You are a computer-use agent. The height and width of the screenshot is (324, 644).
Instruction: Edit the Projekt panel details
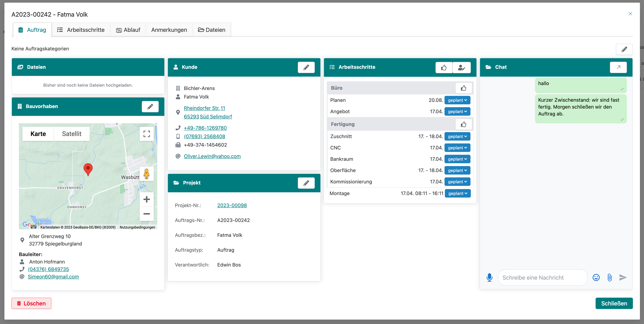306,183
